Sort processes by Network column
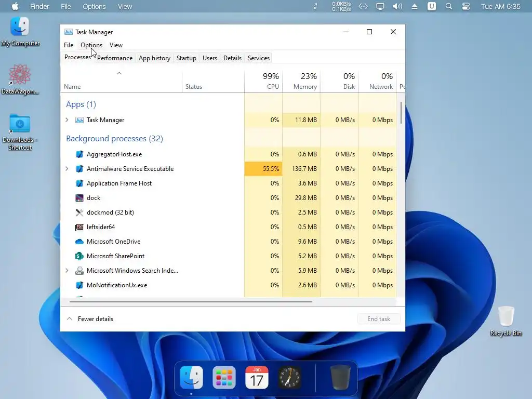 [377, 81]
